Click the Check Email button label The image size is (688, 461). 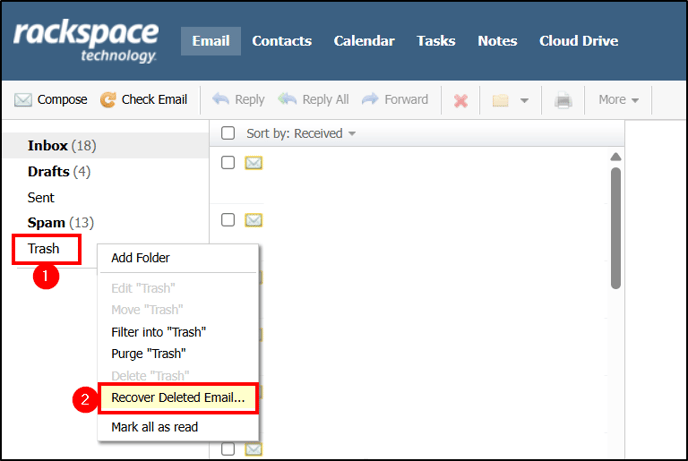tap(154, 100)
